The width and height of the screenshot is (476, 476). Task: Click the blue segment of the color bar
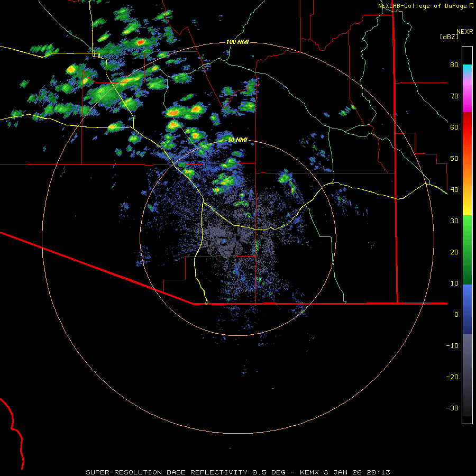[467, 309]
